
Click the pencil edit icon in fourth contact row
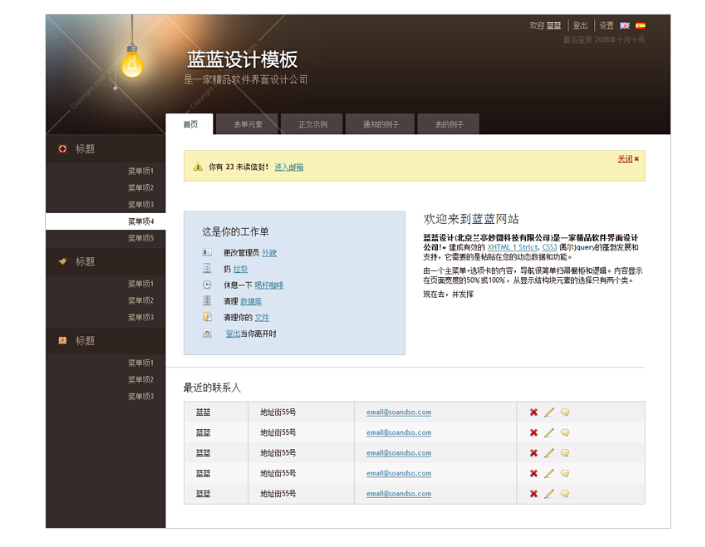click(549, 474)
